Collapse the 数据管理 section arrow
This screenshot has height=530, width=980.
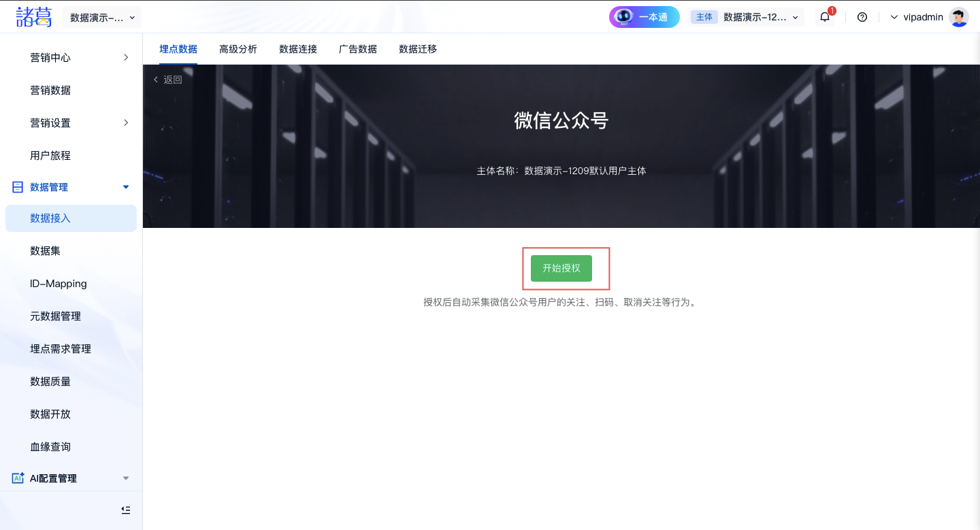[x=126, y=187]
